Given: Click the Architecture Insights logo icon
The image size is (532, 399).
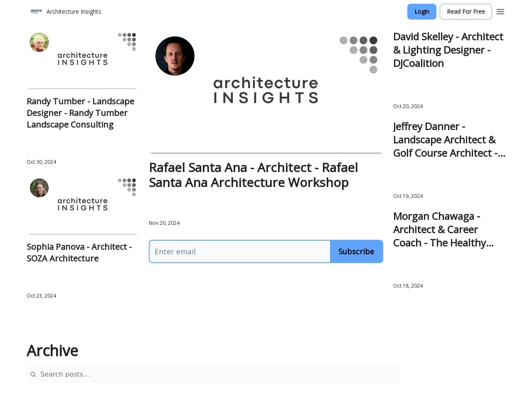Looking at the screenshot, I should coord(37,12).
